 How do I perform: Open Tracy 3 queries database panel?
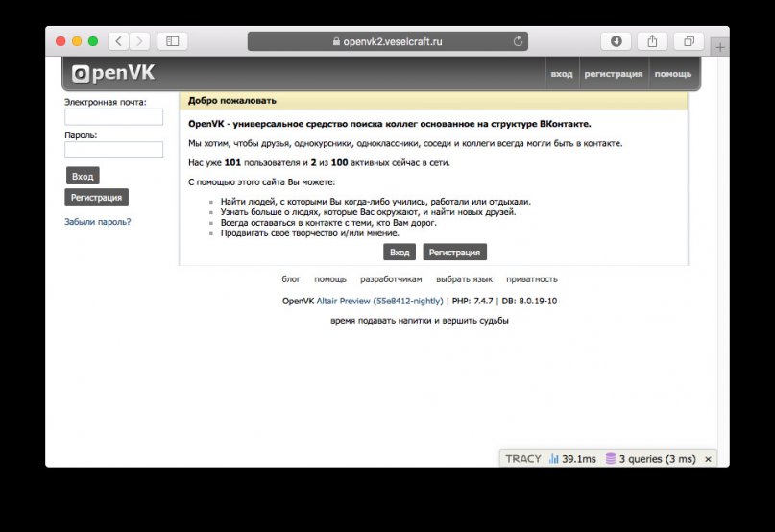[650, 459]
